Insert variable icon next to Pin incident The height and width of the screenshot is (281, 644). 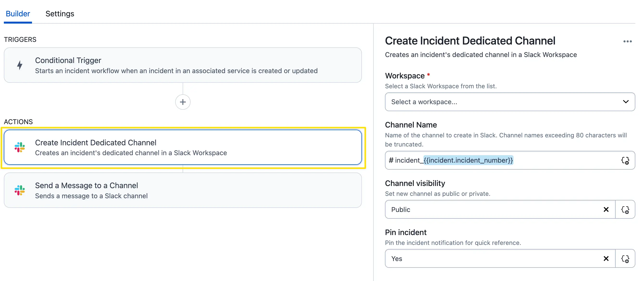[625, 258]
